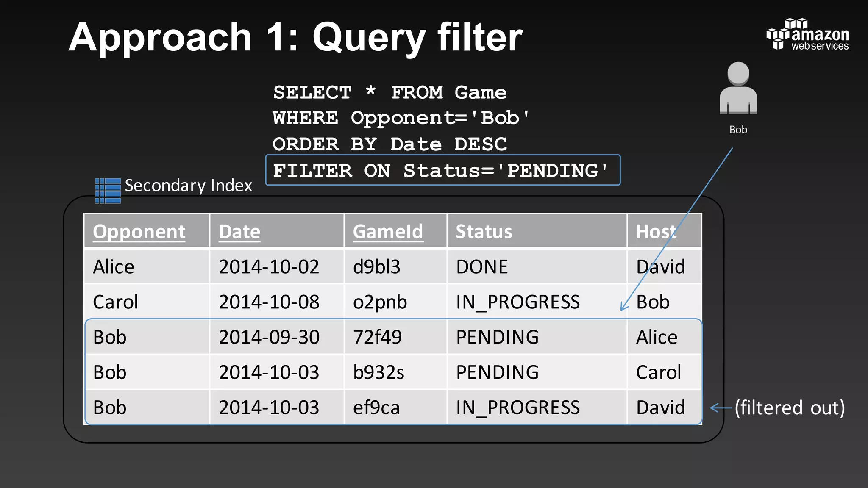
Task: Click the Secondary Index table icon
Action: pos(108,191)
